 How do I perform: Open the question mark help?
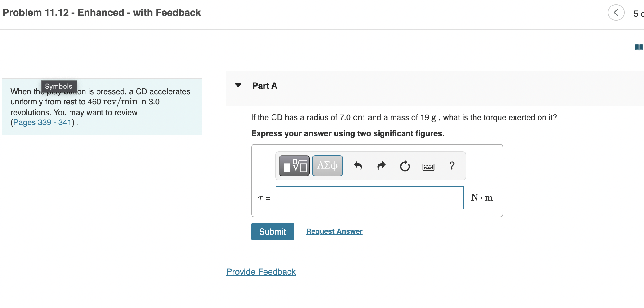point(452,166)
